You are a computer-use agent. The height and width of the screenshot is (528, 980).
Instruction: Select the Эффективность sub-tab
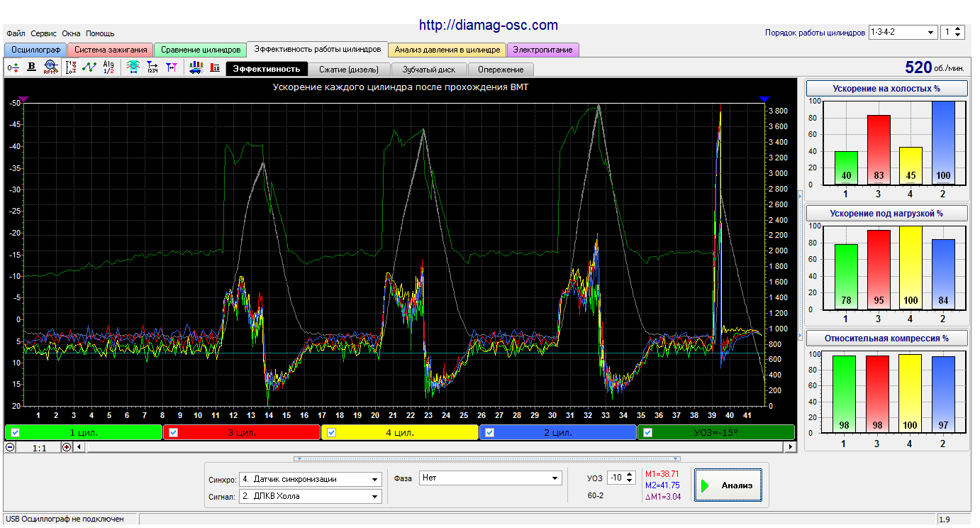coord(267,69)
